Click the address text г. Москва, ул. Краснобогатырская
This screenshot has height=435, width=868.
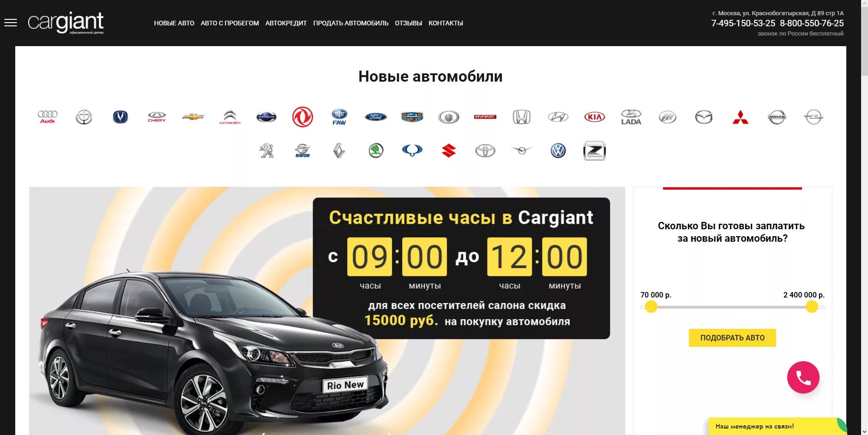click(x=778, y=13)
